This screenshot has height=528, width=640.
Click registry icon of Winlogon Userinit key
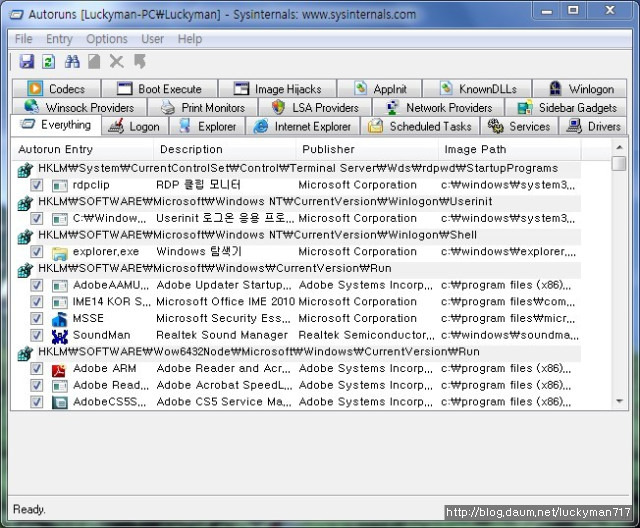25,203
